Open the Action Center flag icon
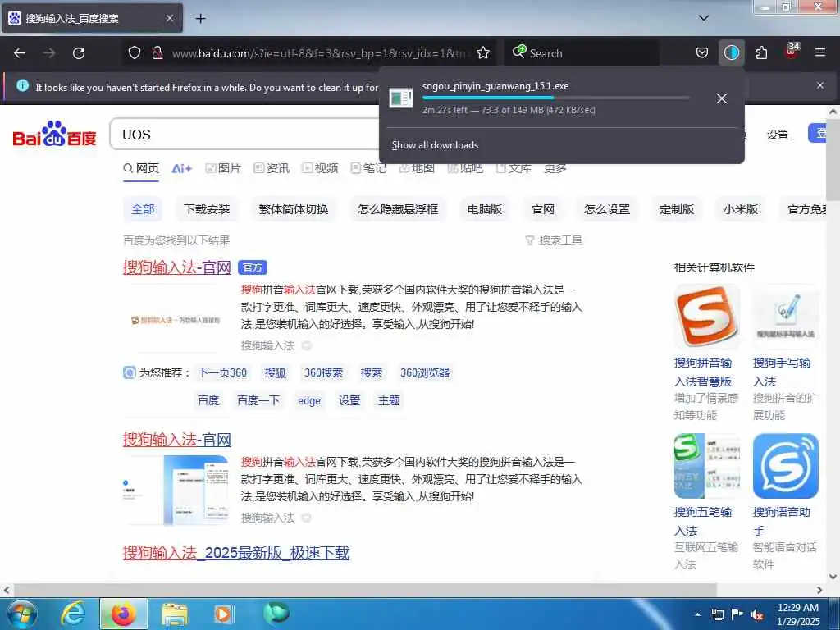The image size is (840, 630). pyautogui.click(x=737, y=614)
